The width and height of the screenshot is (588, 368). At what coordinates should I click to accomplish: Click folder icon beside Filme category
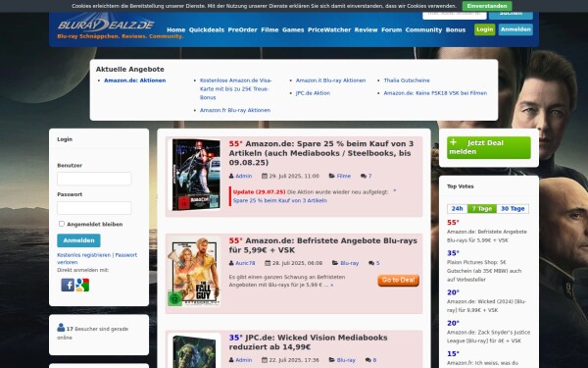tap(332, 176)
